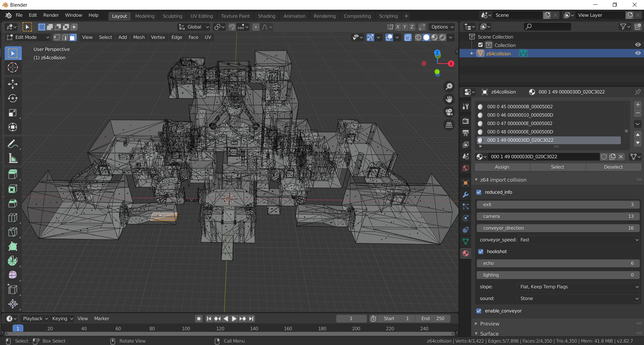Switch to the UV Editing workspace tab
Screen dimensions: 644x345
point(201,16)
